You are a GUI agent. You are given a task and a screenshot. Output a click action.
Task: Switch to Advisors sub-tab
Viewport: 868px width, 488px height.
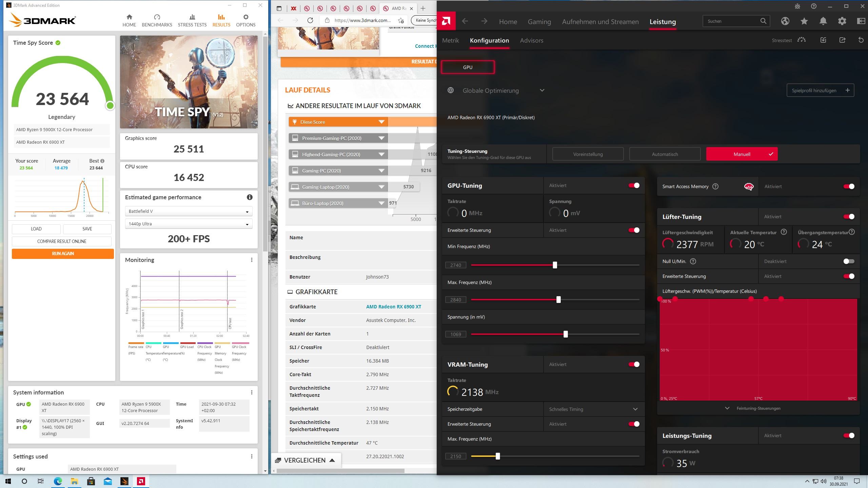tap(531, 40)
